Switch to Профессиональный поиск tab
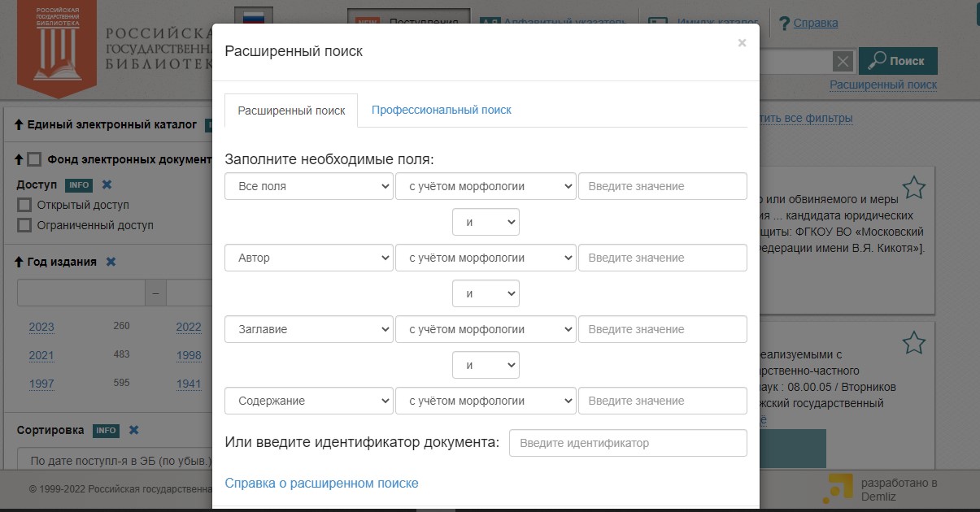The height and width of the screenshot is (512, 980). [x=442, y=110]
